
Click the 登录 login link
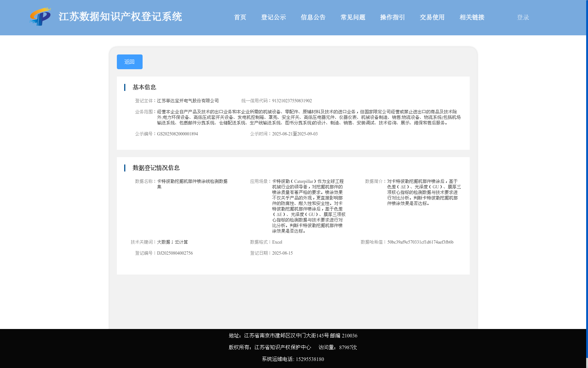pyautogui.click(x=523, y=17)
